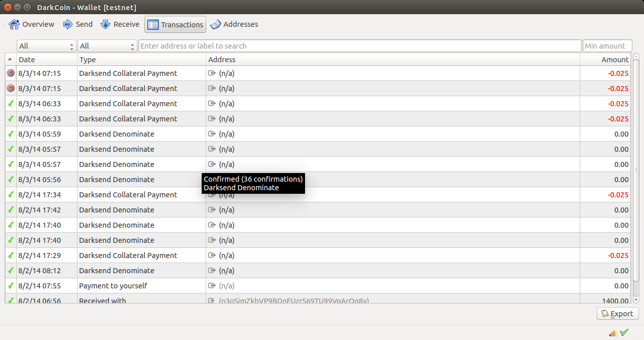Click the -0.025 amount in the 8/2/14 17:34 row
Viewport: 644px width, 340px height.
[x=618, y=195]
